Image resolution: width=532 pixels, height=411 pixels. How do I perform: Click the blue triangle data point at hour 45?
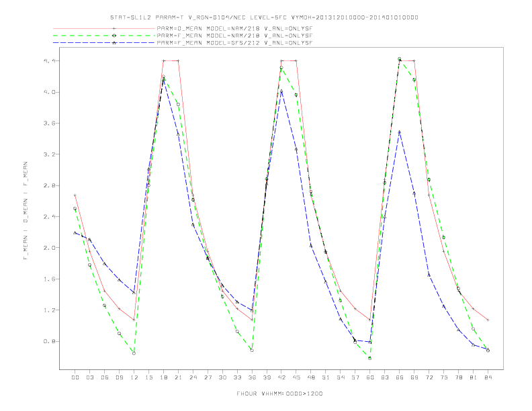tap(296, 149)
